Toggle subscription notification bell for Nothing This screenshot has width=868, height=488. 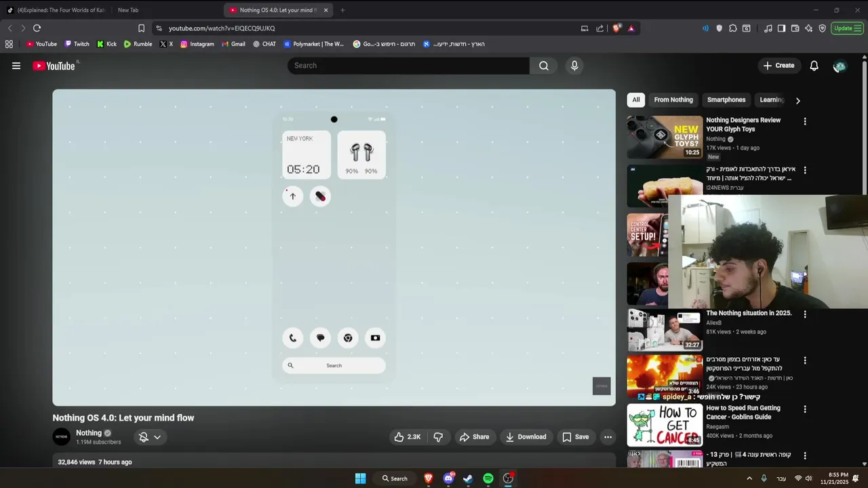click(x=144, y=437)
